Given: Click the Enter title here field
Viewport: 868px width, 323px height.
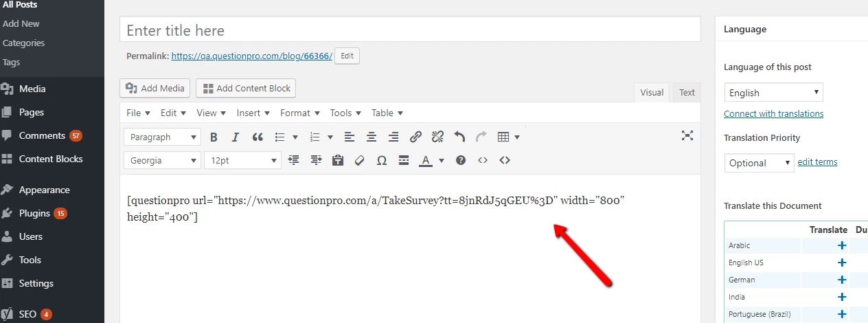Looking at the screenshot, I should 410,30.
